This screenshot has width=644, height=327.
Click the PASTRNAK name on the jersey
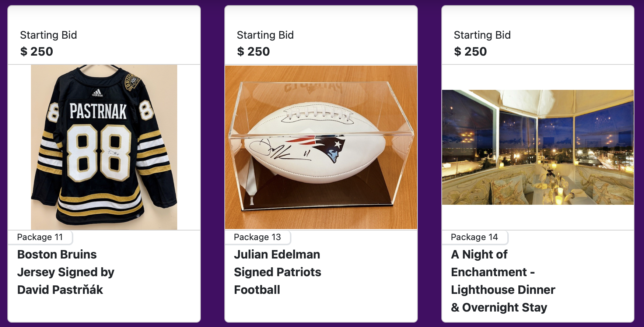coord(98,111)
